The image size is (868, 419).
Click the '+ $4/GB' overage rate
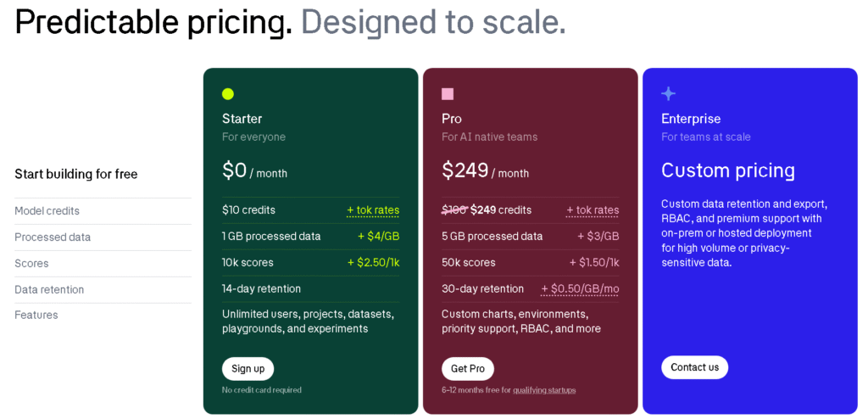coord(379,237)
